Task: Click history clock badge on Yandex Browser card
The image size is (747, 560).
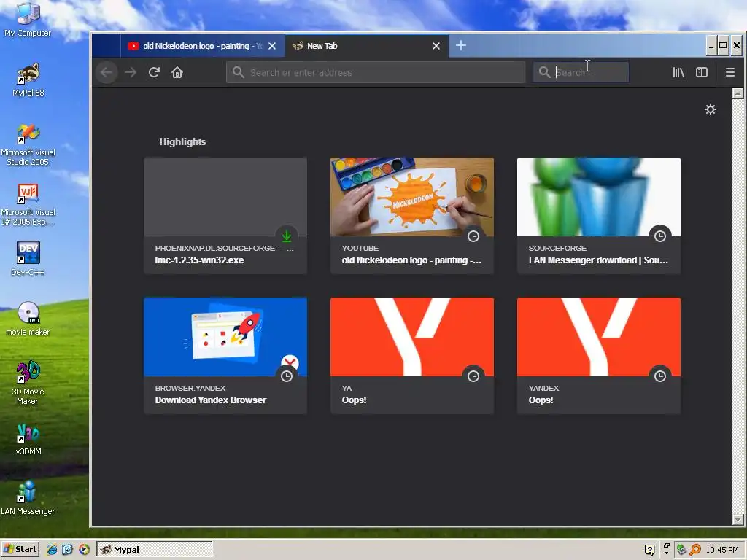Action: point(286,376)
